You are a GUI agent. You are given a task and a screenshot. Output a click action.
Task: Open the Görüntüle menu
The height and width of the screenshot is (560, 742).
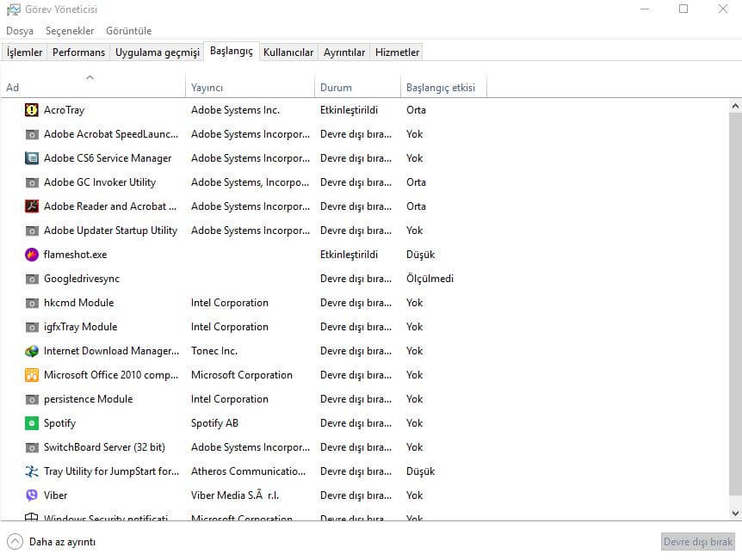coord(129,31)
